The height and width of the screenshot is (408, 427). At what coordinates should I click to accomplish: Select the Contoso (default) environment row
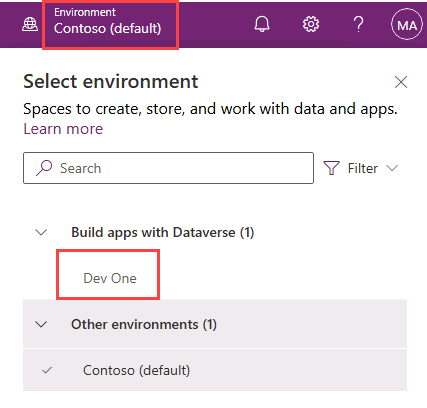tap(215, 370)
